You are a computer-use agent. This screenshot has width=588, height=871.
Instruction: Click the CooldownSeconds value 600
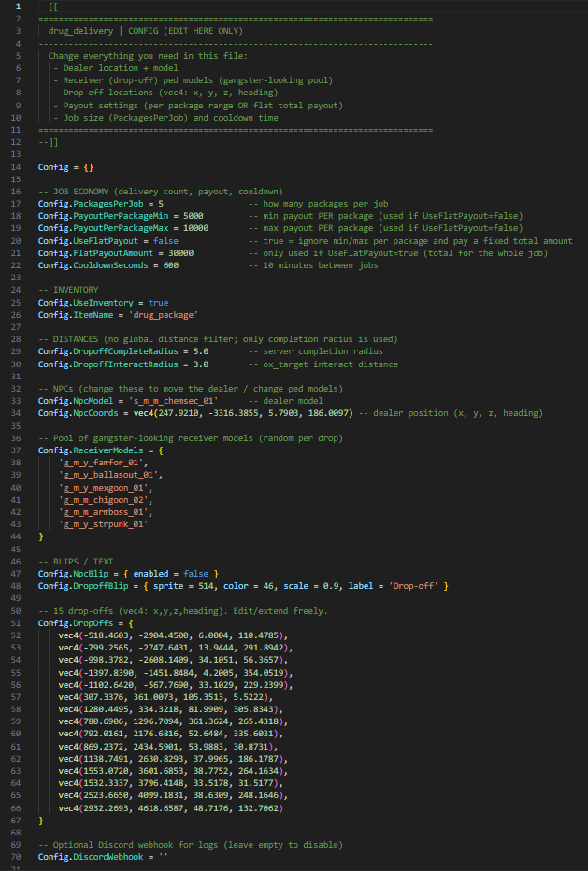coord(171,265)
